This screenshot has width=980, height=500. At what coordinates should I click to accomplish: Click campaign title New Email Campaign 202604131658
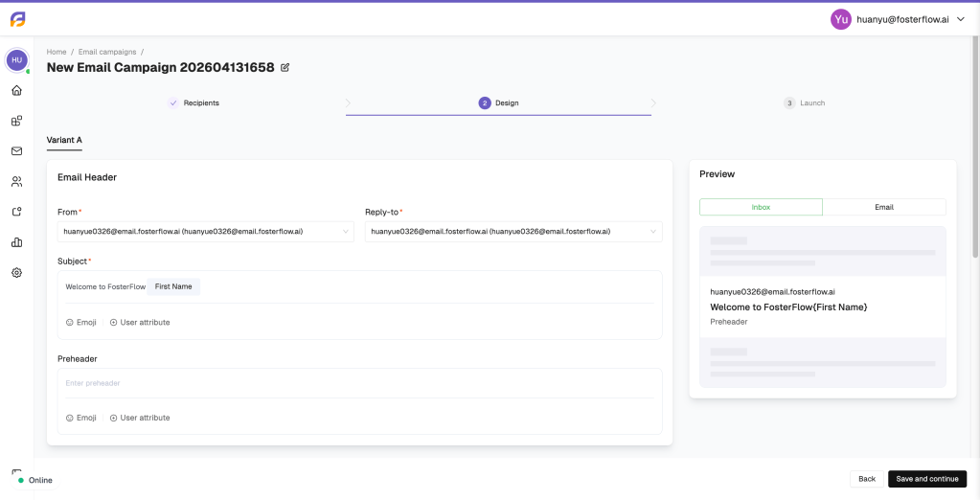pos(161,67)
